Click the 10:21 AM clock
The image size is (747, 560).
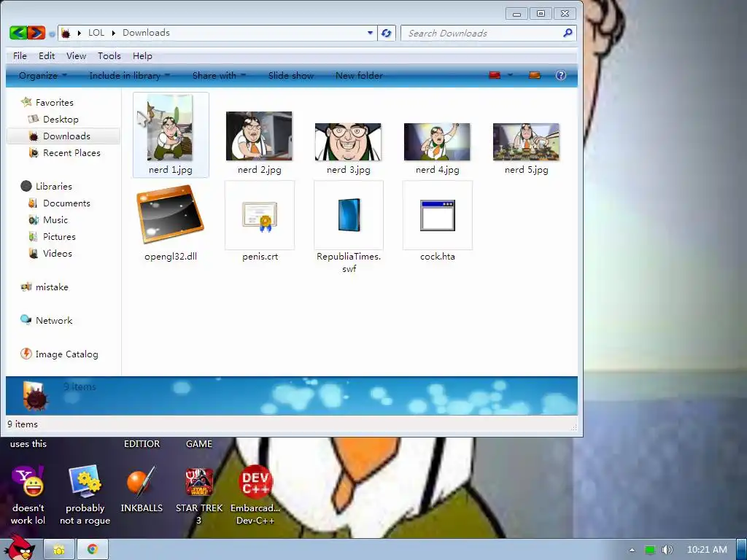click(x=707, y=550)
